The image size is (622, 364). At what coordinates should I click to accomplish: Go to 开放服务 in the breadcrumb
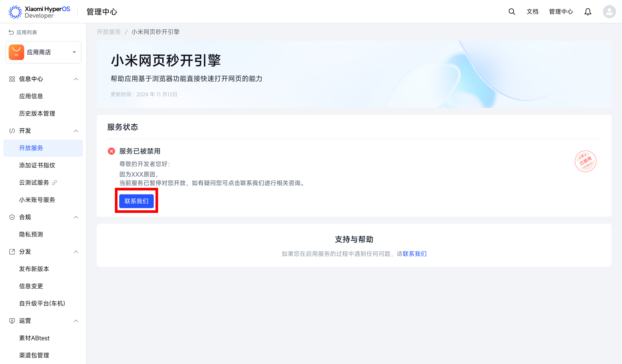tap(109, 32)
